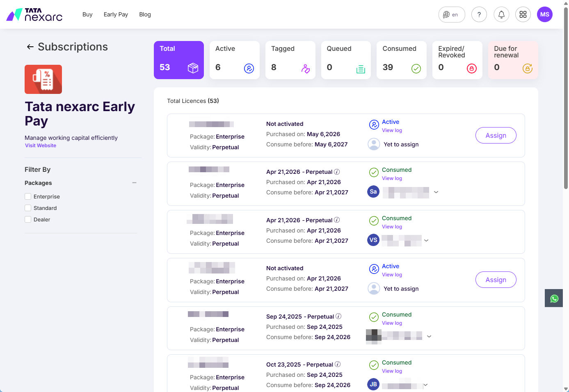The height and width of the screenshot is (392, 569).
Task: Select the Active 6 licences tab
Action: point(235,60)
